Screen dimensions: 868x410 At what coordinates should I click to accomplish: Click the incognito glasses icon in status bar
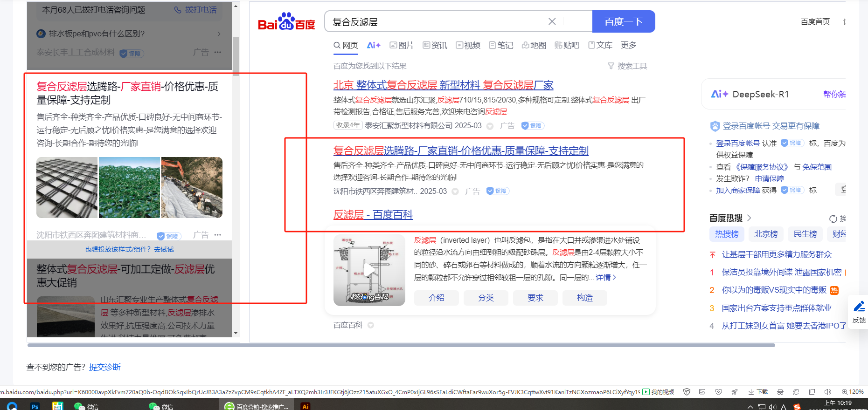click(780, 392)
